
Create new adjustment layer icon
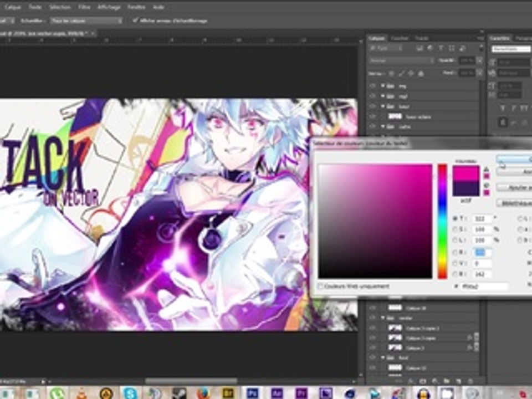pyautogui.click(x=434, y=381)
